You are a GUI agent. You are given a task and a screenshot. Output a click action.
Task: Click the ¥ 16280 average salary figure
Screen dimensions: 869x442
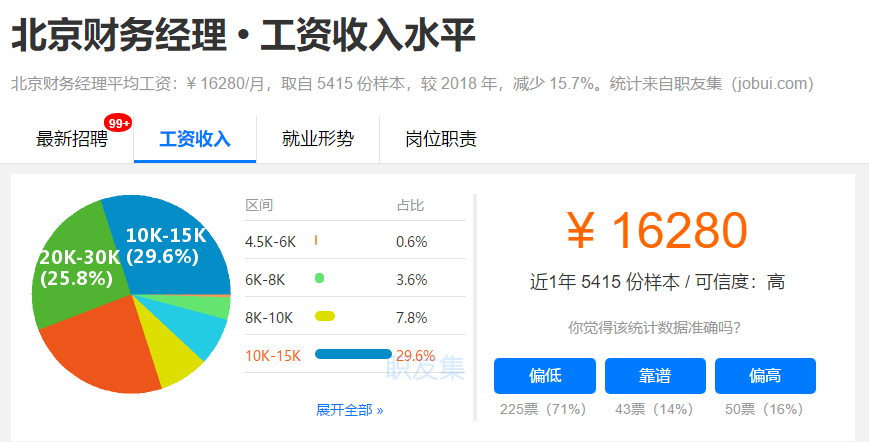[x=656, y=232]
